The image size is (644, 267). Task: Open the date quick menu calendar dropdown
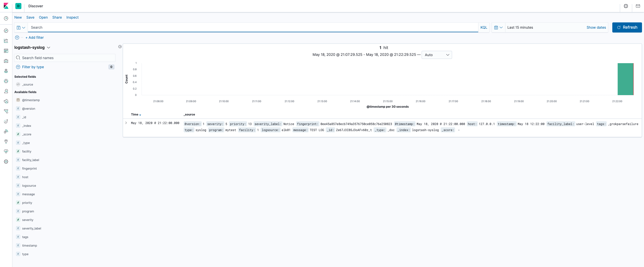coord(498,27)
